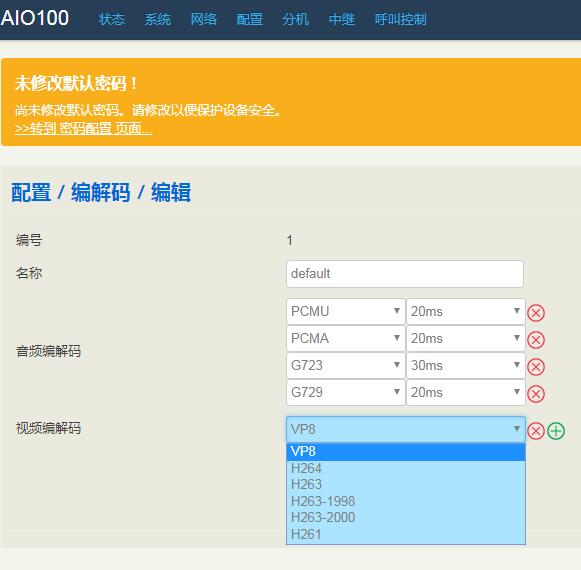Expand the G729 codec dropdown
581x570 pixels.
345,392
